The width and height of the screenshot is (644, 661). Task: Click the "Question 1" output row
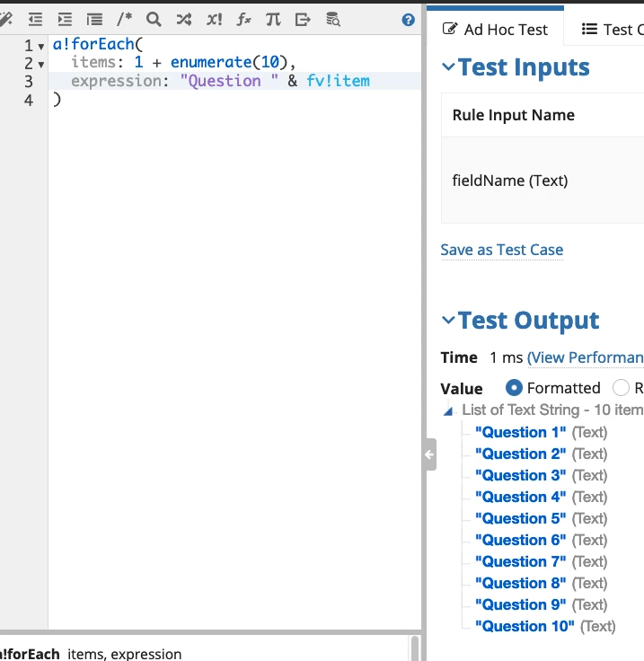542,433
